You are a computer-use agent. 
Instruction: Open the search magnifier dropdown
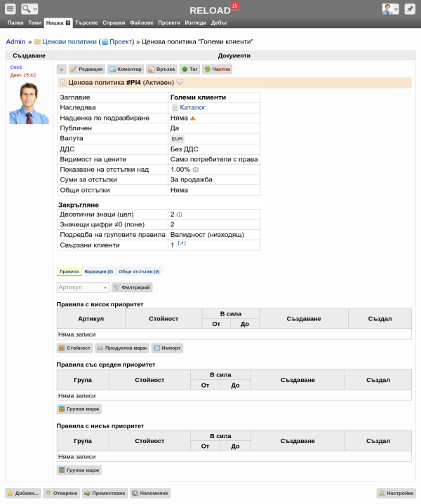[x=29, y=8]
